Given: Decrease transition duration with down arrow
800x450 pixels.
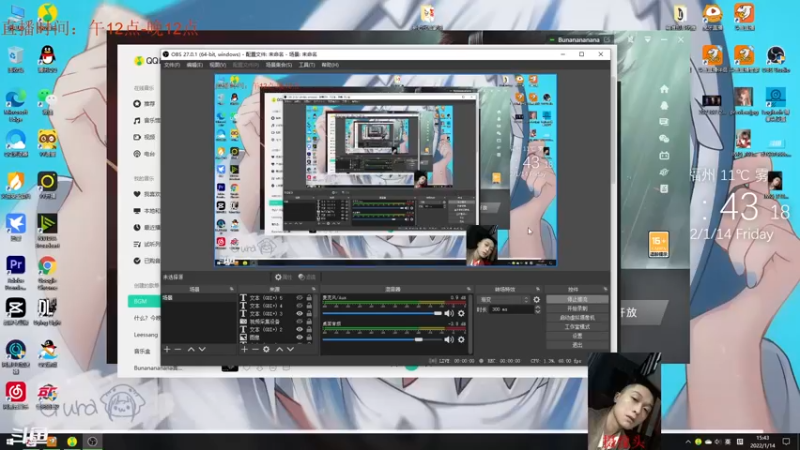Looking at the screenshot, I should pos(537,311).
